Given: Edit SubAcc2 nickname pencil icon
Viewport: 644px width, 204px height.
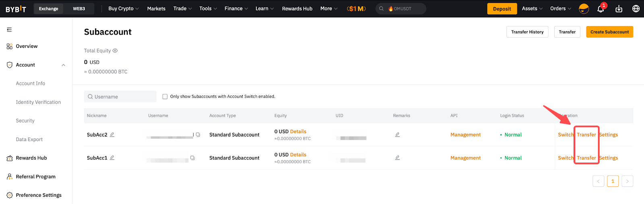Looking at the screenshot, I should (112, 135).
